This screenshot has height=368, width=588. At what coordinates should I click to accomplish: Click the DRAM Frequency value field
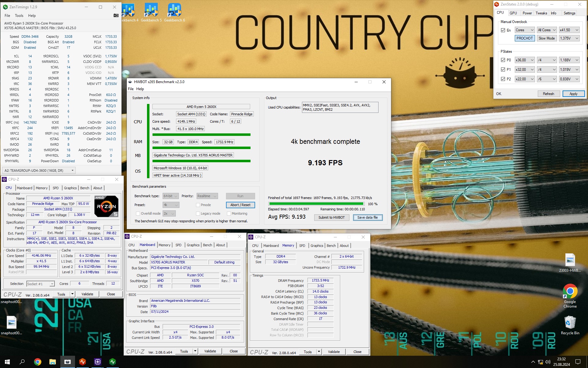(x=320, y=281)
